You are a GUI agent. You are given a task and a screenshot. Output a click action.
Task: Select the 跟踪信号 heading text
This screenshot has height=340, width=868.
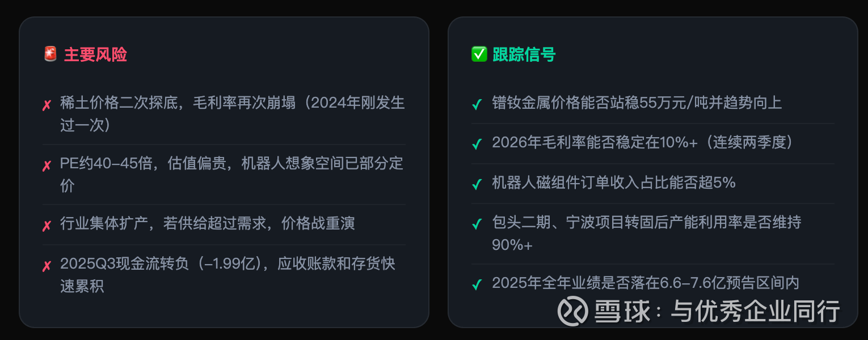524,55
